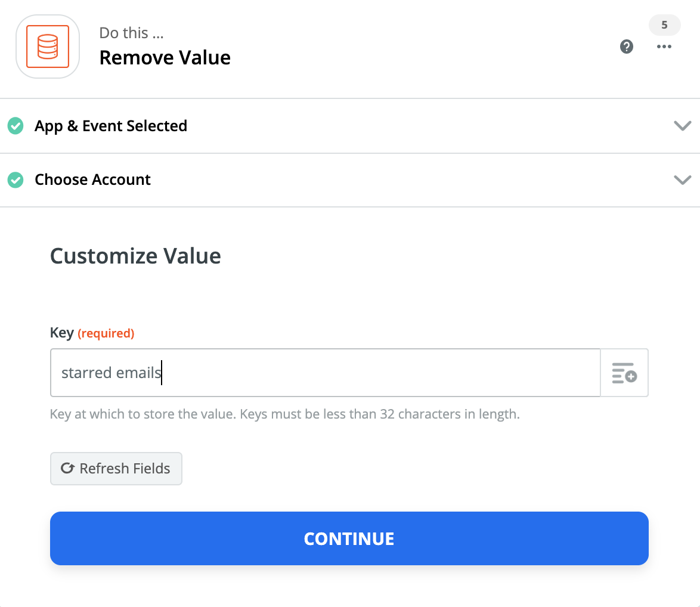
Task: Click the Key helper text about 32 characters
Action: (x=284, y=414)
